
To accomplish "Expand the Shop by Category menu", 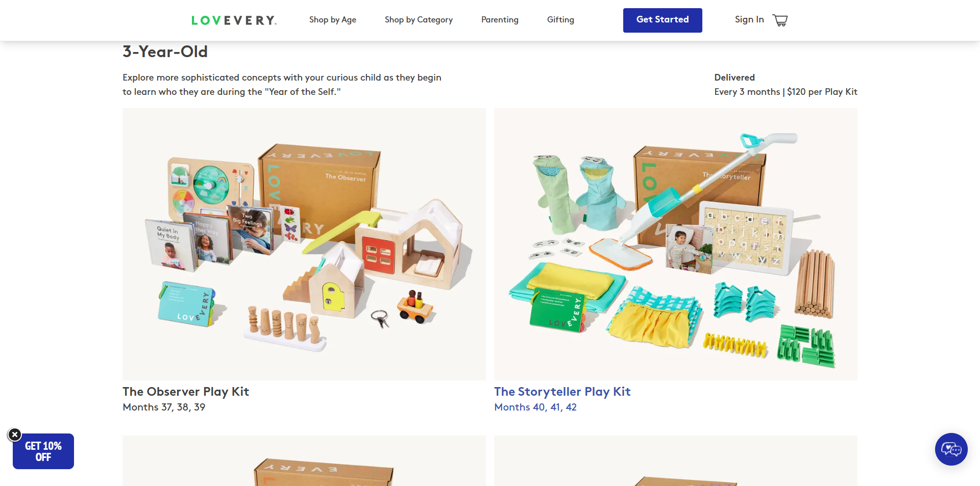I will point(419,20).
